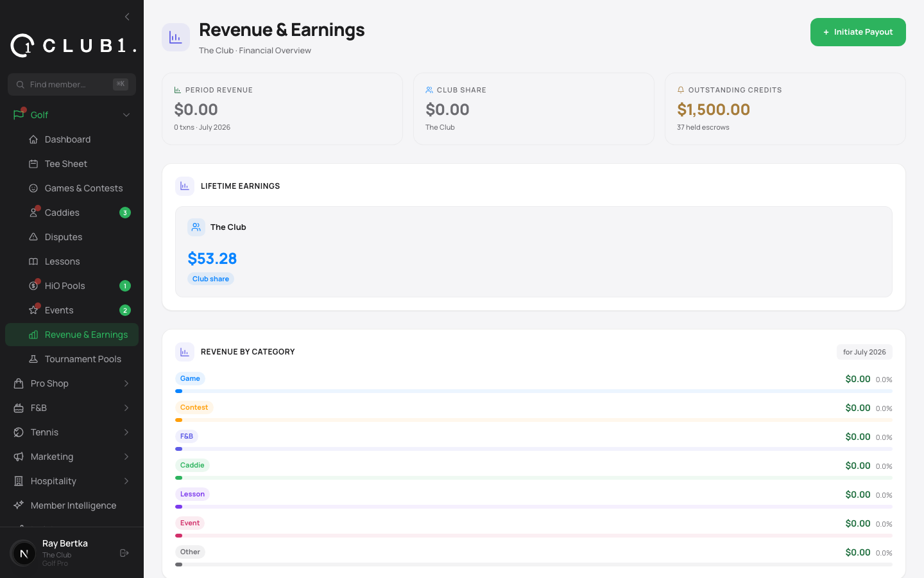The width and height of the screenshot is (924, 578).
Task: Click the $53.28 lifetime earnings amount
Action: pos(212,258)
